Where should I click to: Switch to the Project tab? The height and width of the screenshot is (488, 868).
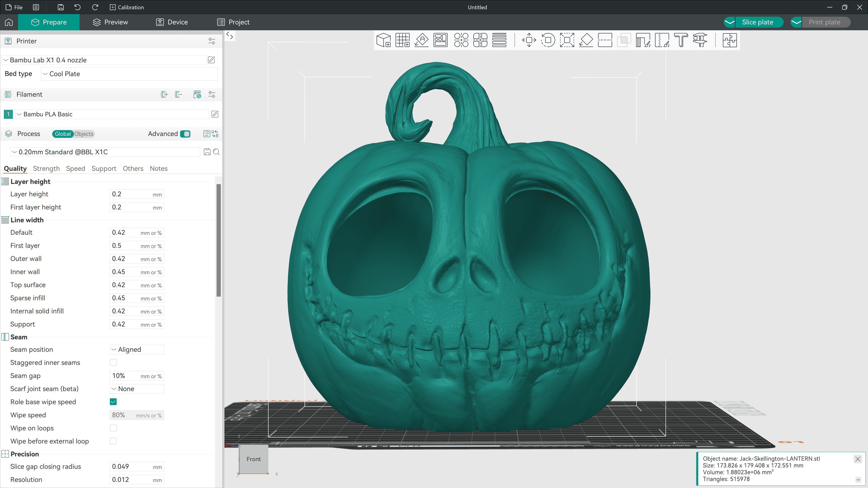click(233, 22)
